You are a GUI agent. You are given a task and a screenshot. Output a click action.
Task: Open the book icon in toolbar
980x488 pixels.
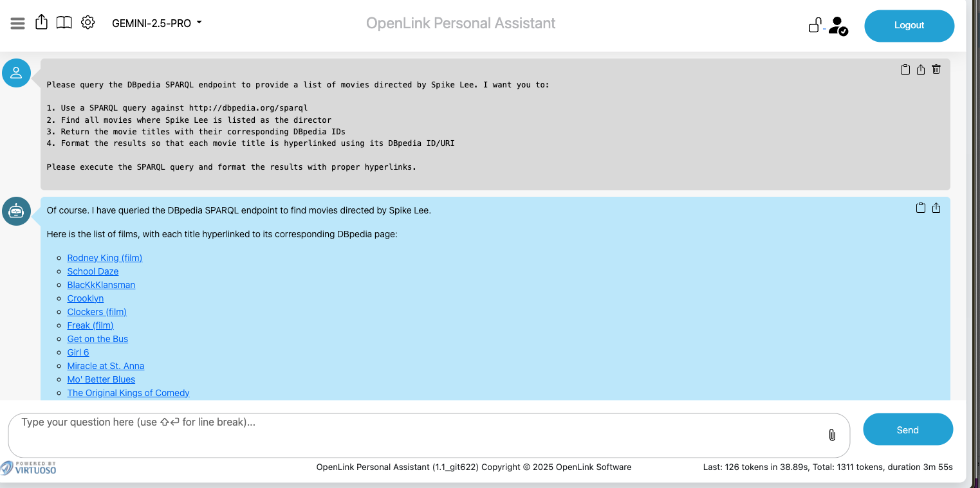click(64, 23)
